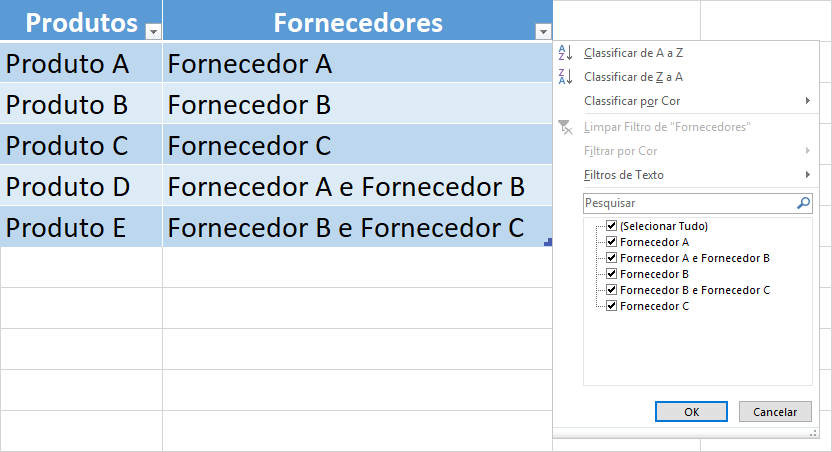
Task: Uncheck Fornecedor B e Fornecedor C
Action: [x=611, y=290]
